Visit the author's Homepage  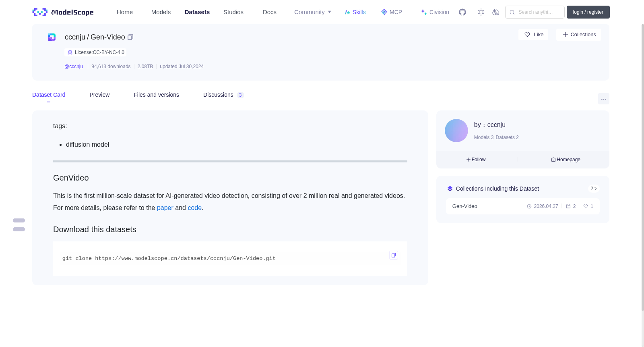pyautogui.click(x=566, y=160)
